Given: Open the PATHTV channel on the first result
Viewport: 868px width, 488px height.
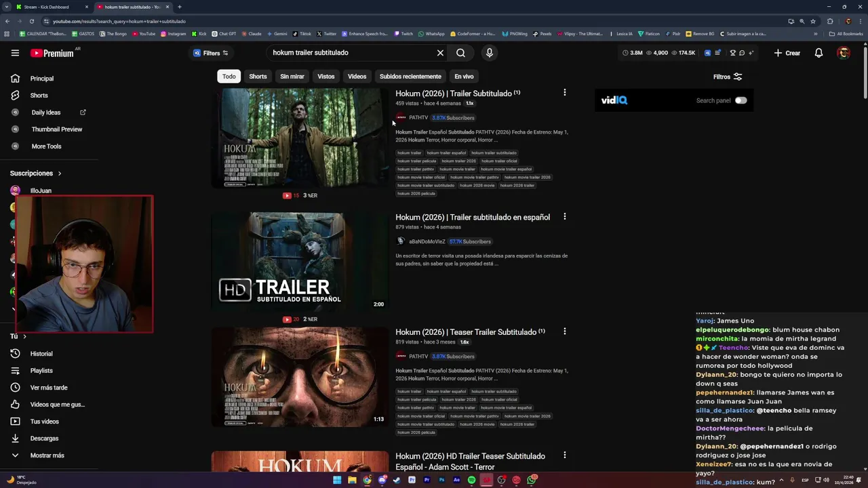Looking at the screenshot, I should tap(418, 118).
